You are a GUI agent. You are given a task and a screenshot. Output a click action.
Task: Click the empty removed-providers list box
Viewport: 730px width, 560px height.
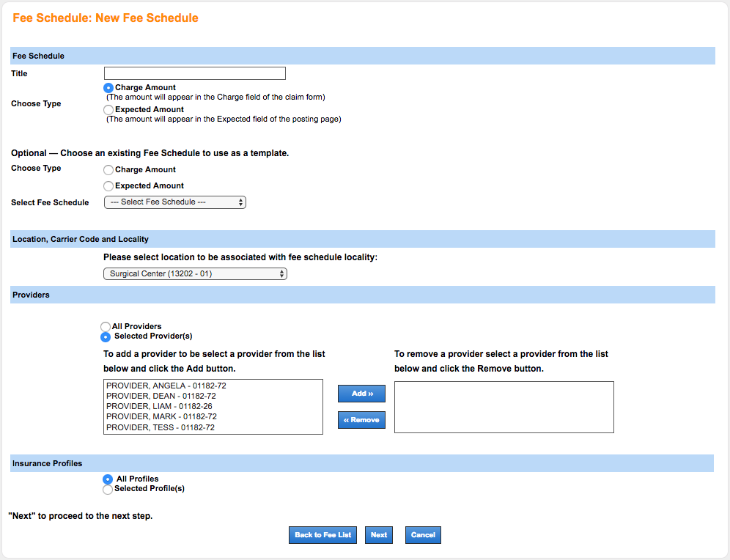(x=504, y=408)
